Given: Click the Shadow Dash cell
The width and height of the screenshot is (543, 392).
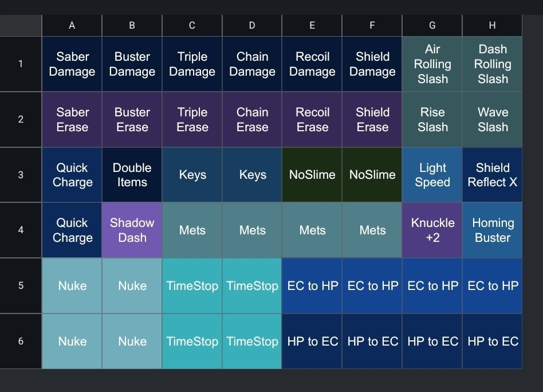Looking at the screenshot, I should point(132,230).
